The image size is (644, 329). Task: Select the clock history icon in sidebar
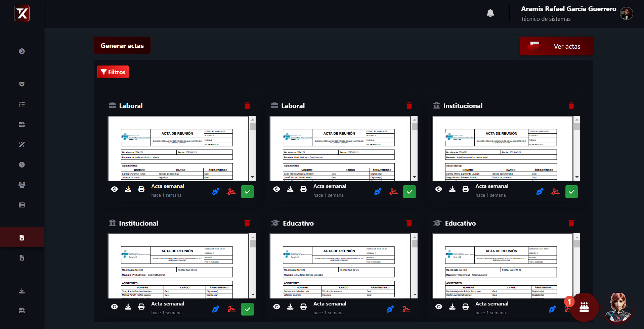click(22, 164)
